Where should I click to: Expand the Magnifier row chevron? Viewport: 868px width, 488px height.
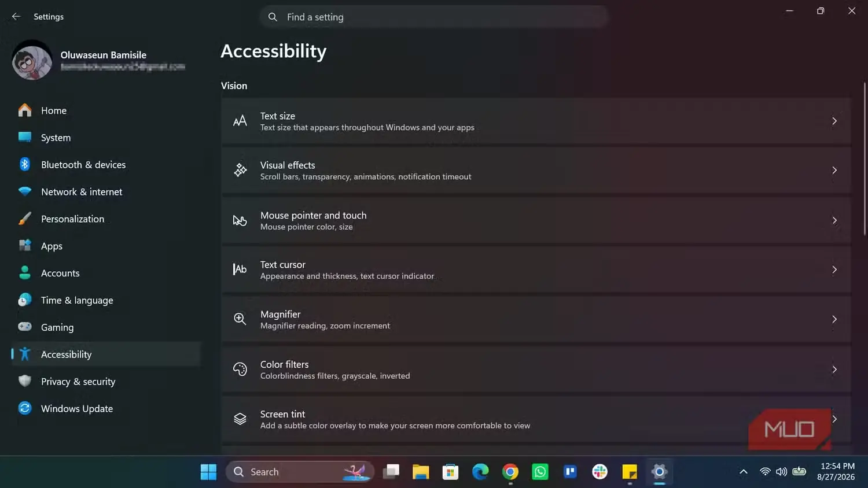tap(834, 319)
